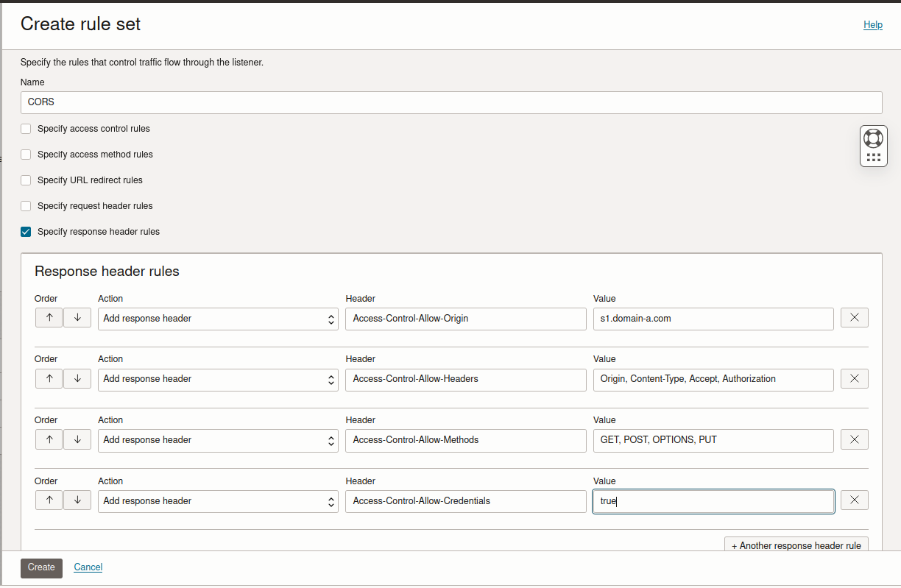The image size is (901, 588).
Task: Uncheck Specify response header rules
Action: pyautogui.click(x=26, y=232)
